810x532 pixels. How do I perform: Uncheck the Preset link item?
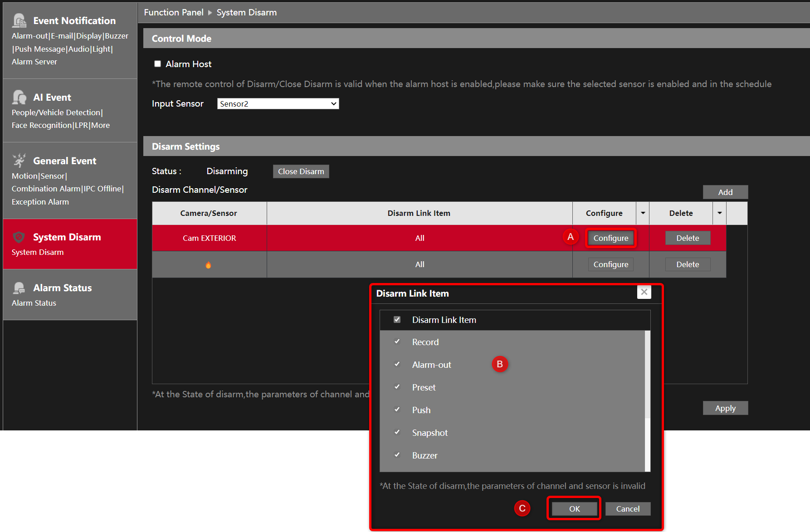[x=397, y=387]
